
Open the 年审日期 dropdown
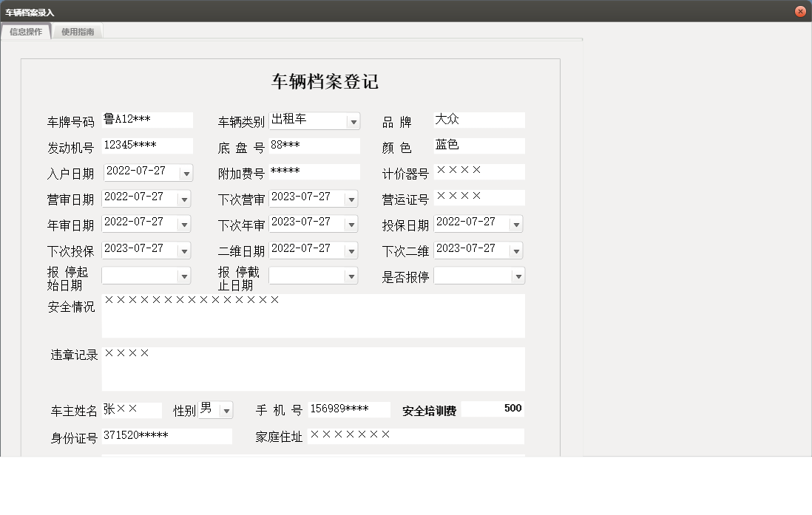[184, 223]
